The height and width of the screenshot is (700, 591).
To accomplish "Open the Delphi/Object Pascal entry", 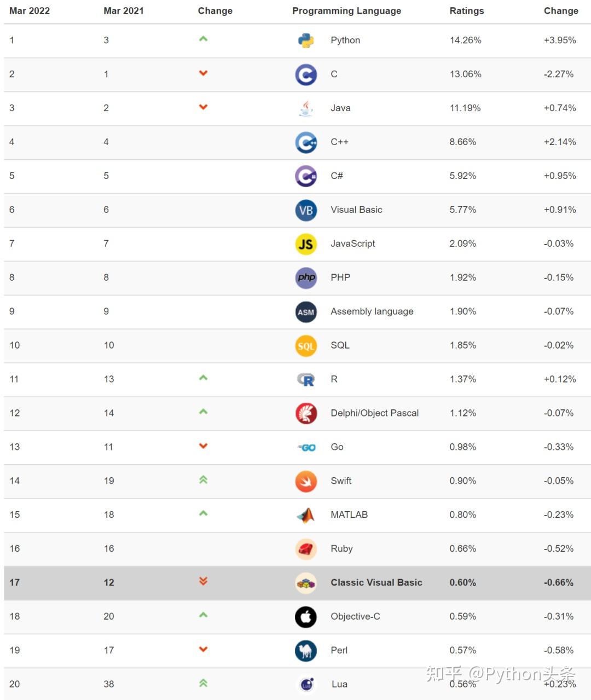I will point(374,413).
